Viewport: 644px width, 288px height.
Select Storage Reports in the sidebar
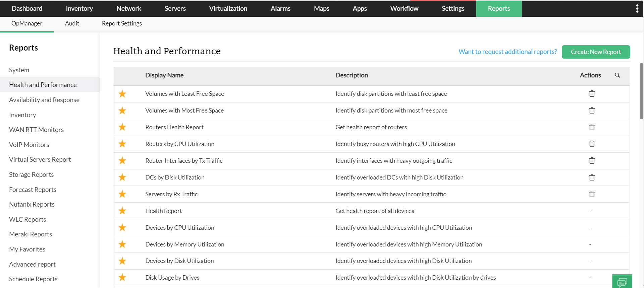31,174
